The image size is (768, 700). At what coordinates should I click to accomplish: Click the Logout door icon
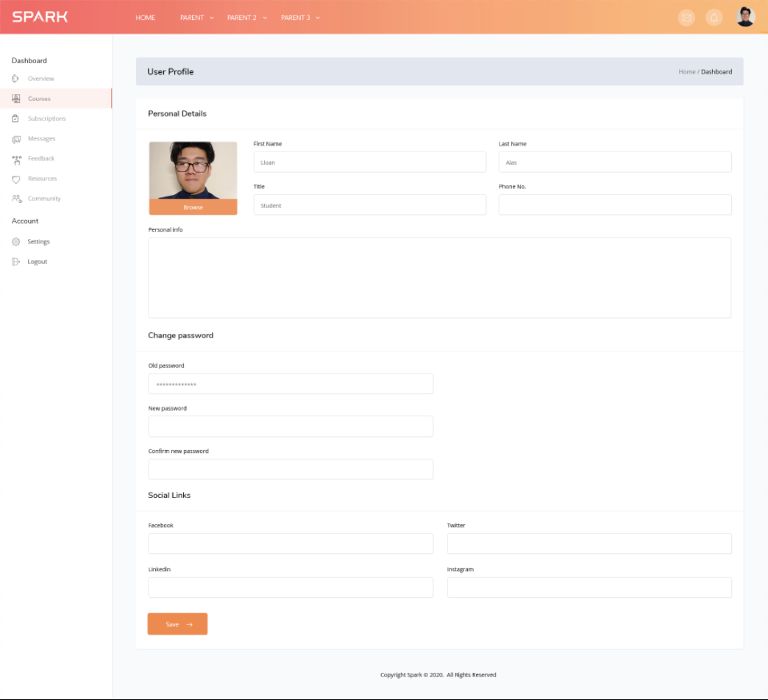[15, 262]
